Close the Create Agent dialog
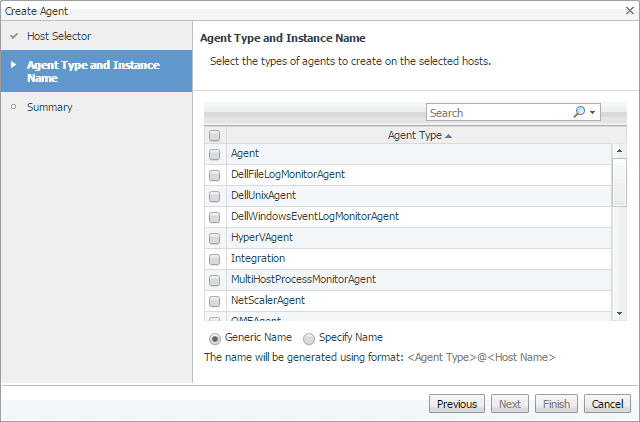The image size is (640, 422). (629, 8)
